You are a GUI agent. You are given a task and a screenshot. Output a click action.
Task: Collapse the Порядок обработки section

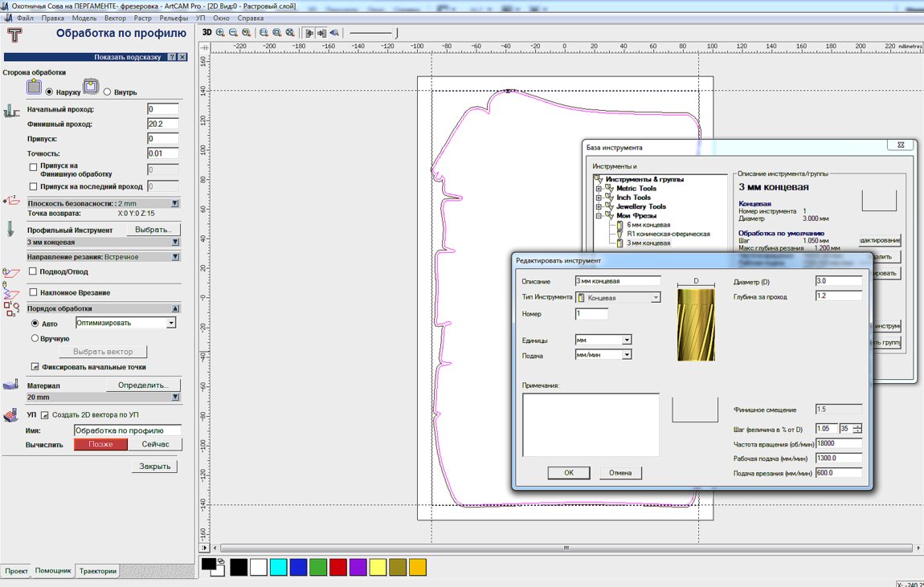[175, 308]
